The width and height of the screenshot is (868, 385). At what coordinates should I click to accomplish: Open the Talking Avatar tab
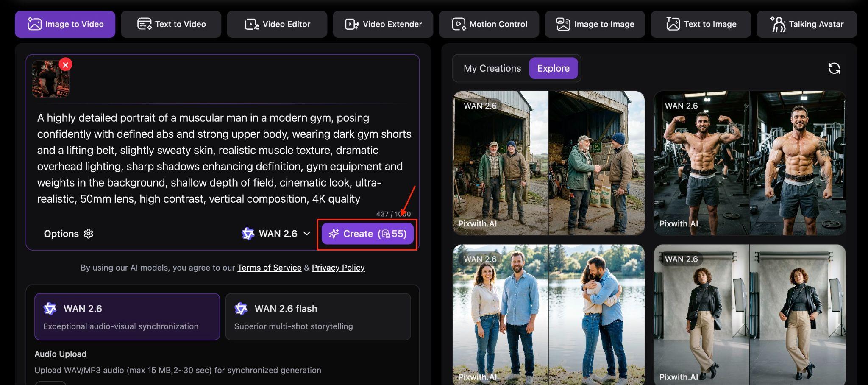(807, 24)
